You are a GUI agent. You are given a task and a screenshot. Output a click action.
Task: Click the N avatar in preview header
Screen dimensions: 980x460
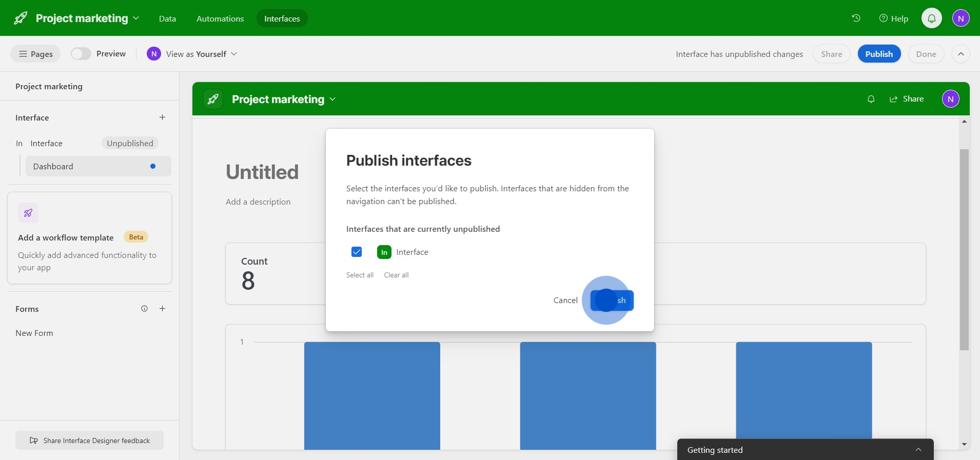pyautogui.click(x=951, y=99)
